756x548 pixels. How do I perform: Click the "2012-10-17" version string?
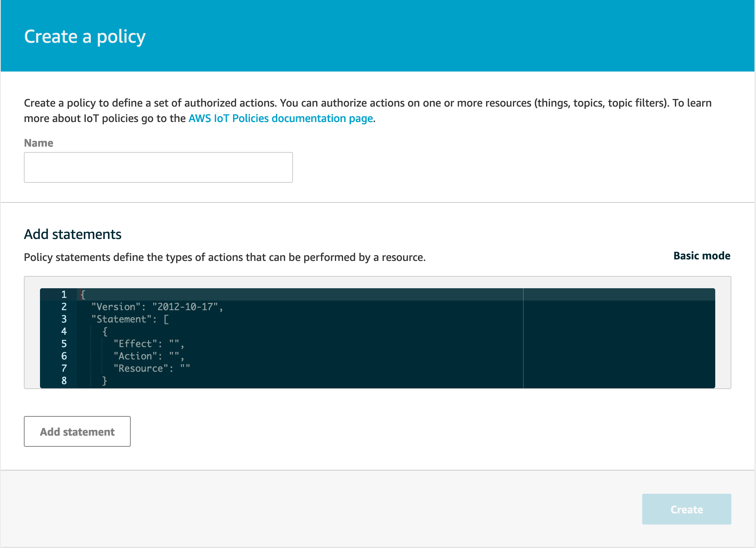coord(185,307)
